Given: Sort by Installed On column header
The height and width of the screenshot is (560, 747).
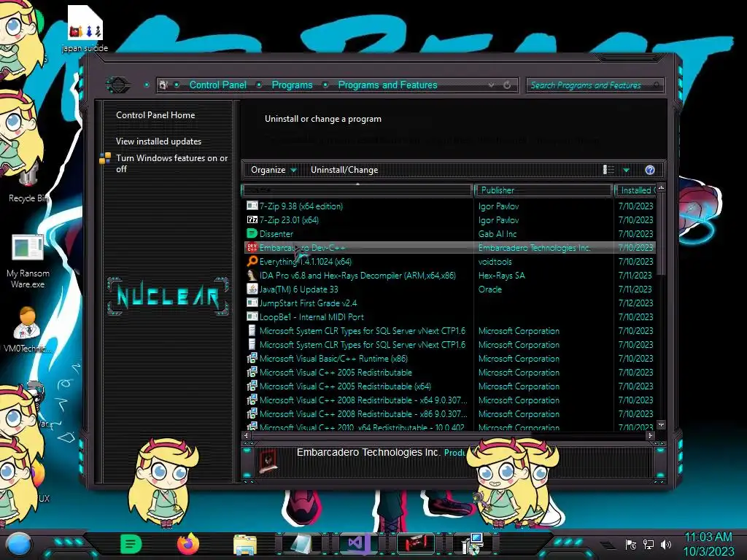Looking at the screenshot, I should pyautogui.click(x=635, y=190).
